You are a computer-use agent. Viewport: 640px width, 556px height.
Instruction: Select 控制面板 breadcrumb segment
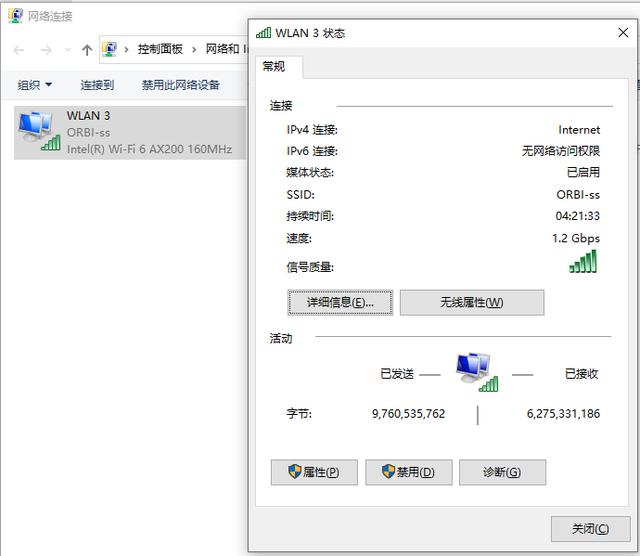click(160, 49)
